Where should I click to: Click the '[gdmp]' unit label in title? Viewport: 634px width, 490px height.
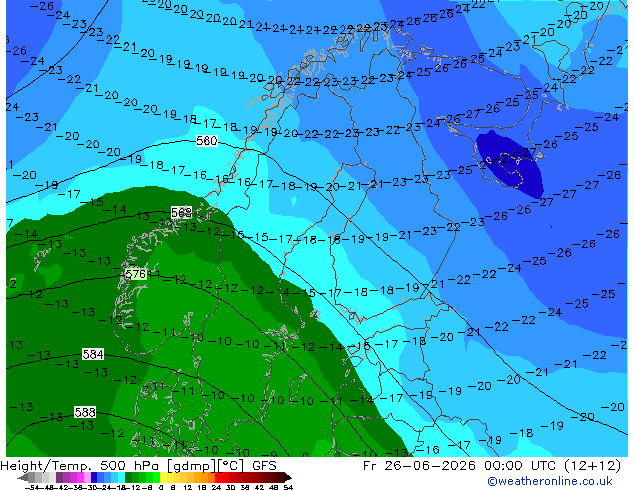coord(192,466)
